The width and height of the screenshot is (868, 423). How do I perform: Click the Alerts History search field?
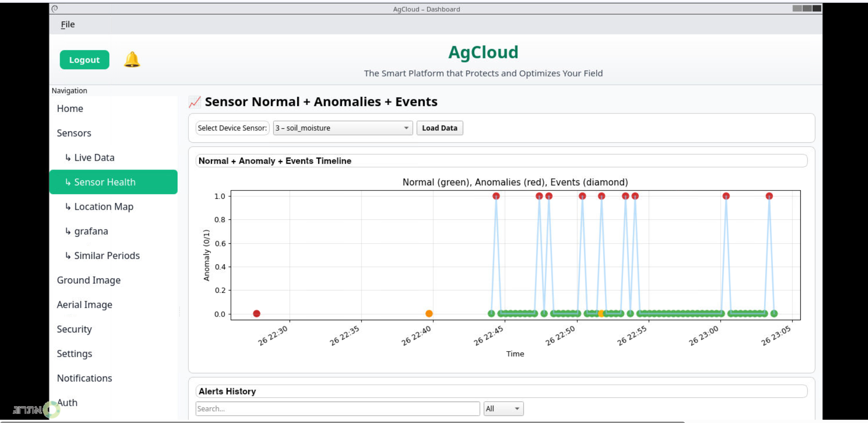tap(337, 409)
